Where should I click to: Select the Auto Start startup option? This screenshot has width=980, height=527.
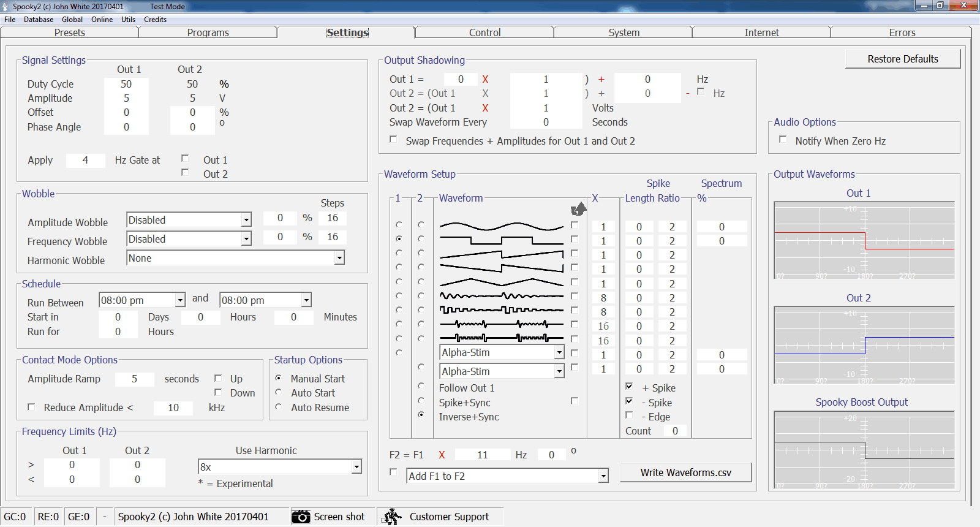click(279, 392)
